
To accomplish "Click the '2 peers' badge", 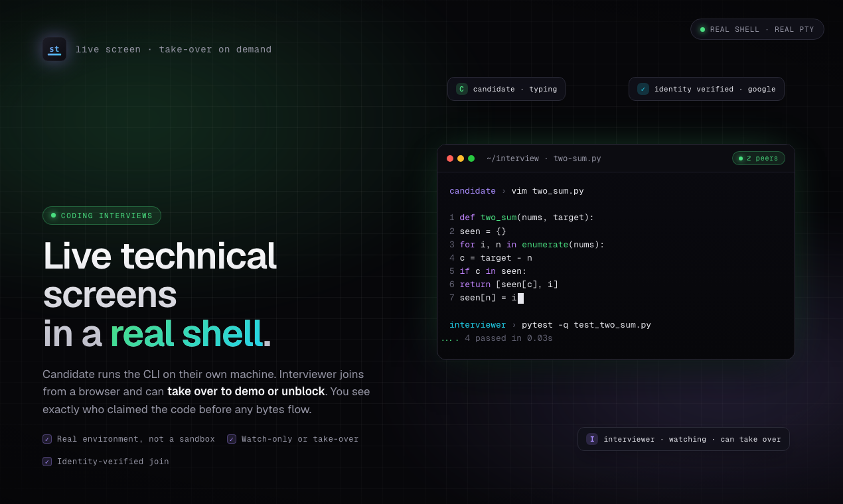I will 759,158.
